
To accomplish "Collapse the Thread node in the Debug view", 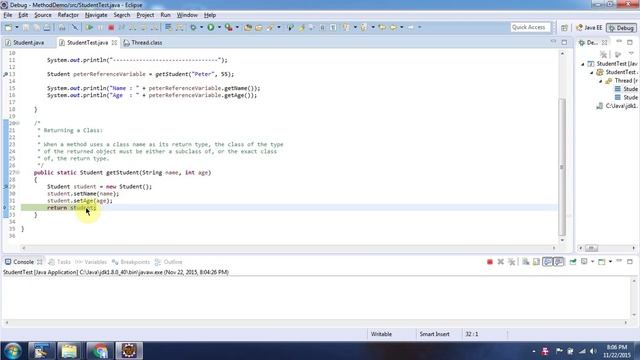I will pyautogui.click(x=600, y=81).
